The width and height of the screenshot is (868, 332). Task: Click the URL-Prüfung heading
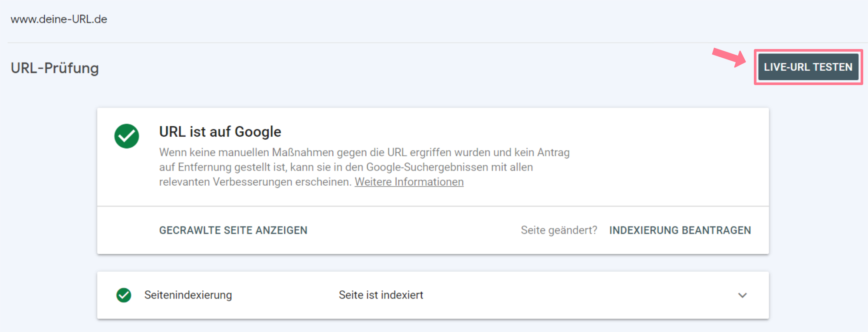55,68
